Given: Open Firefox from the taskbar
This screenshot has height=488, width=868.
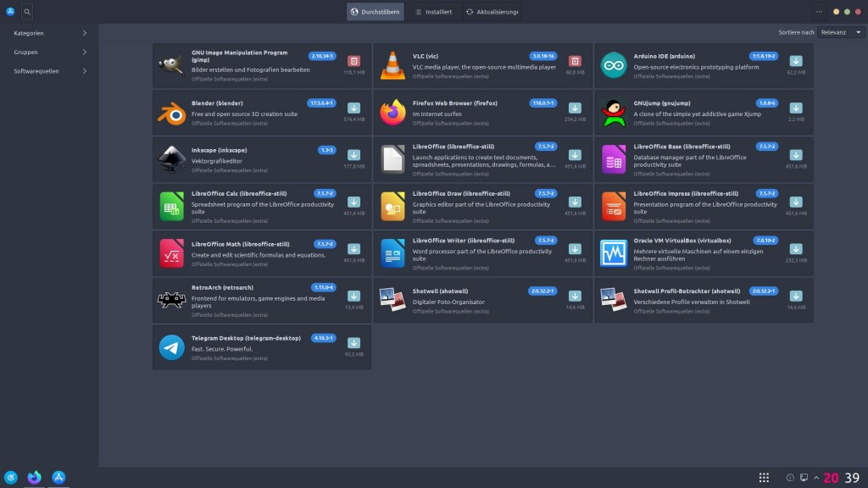Looking at the screenshot, I should point(34,478).
